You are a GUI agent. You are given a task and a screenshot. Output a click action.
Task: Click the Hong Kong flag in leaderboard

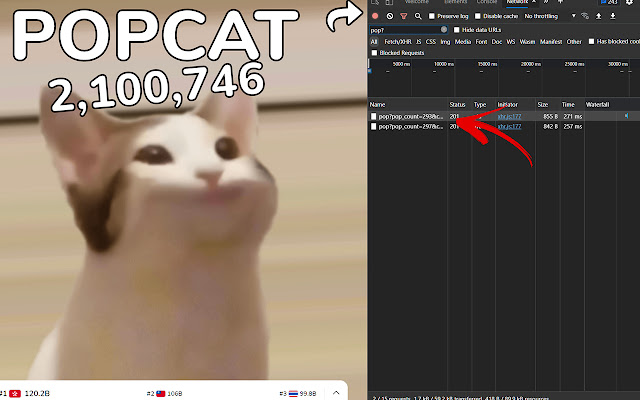point(15,393)
